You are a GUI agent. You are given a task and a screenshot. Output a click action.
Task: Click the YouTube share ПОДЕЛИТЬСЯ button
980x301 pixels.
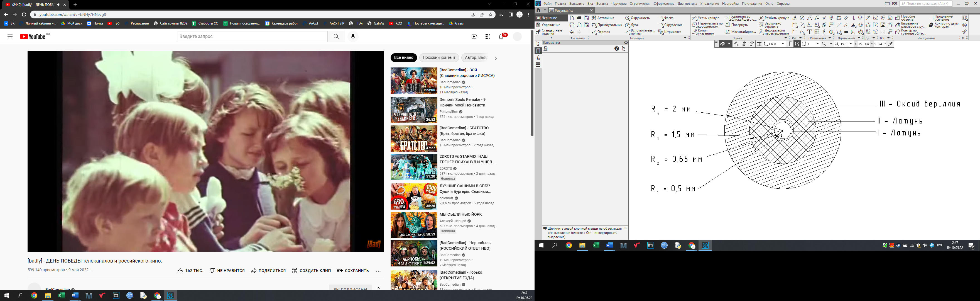click(268, 271)
